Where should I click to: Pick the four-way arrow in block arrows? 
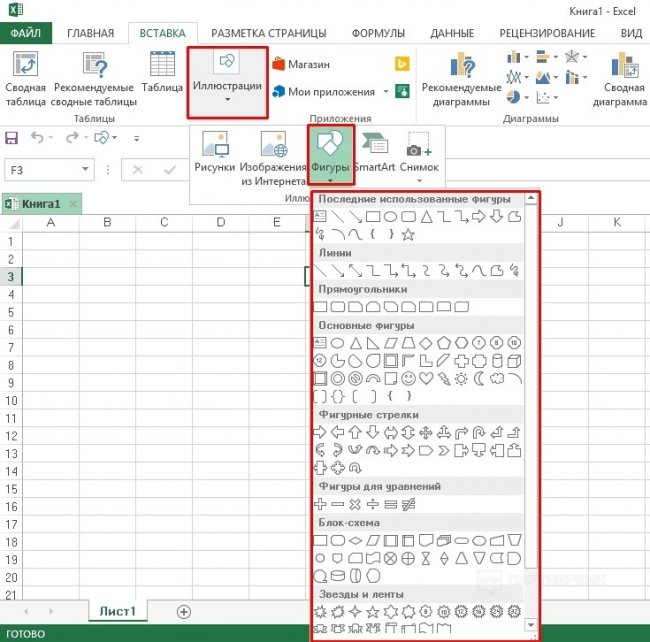point(427,432)
